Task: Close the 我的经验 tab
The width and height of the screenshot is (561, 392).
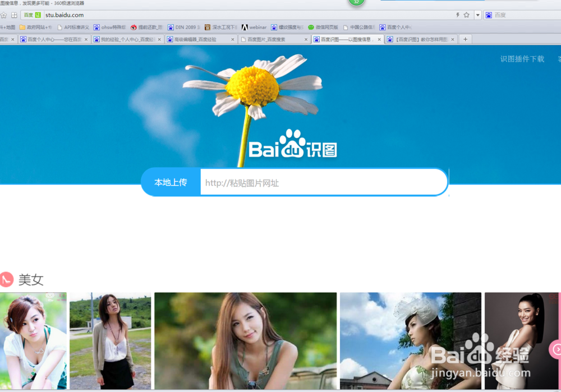Action: 159,39
